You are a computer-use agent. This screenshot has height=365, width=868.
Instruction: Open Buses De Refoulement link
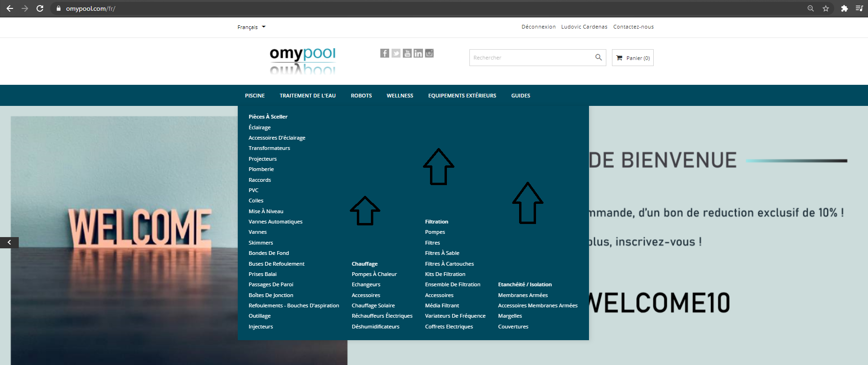[276, 264]
